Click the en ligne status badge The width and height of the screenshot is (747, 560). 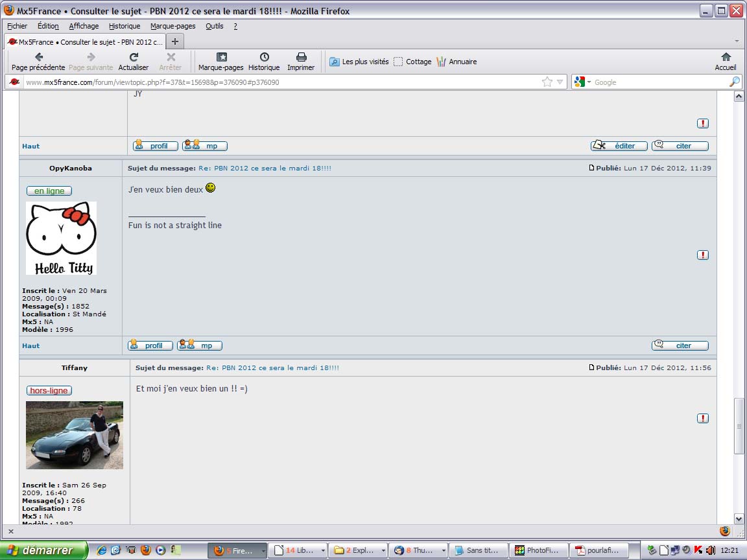coord(49,191)
